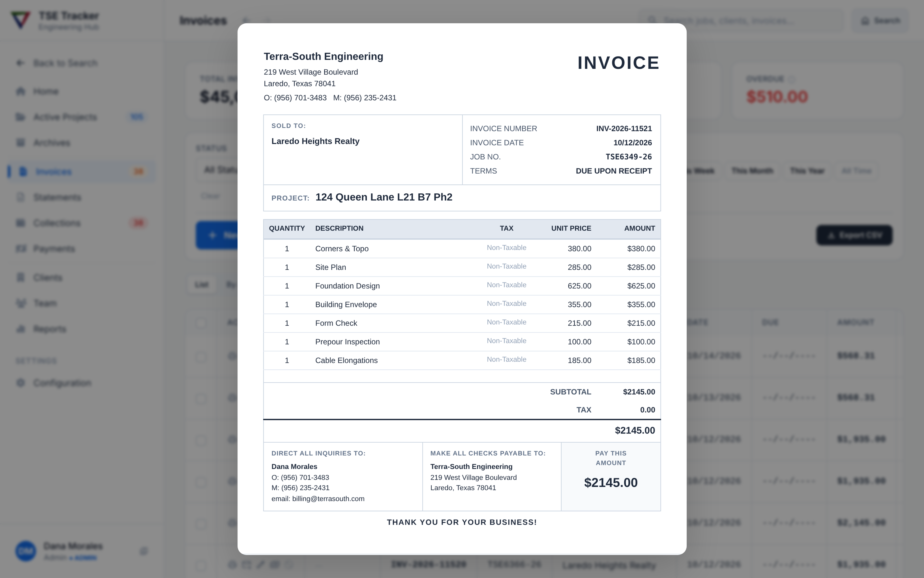Click the Pay This Amount $2145.00 total

tap(610, 483)
